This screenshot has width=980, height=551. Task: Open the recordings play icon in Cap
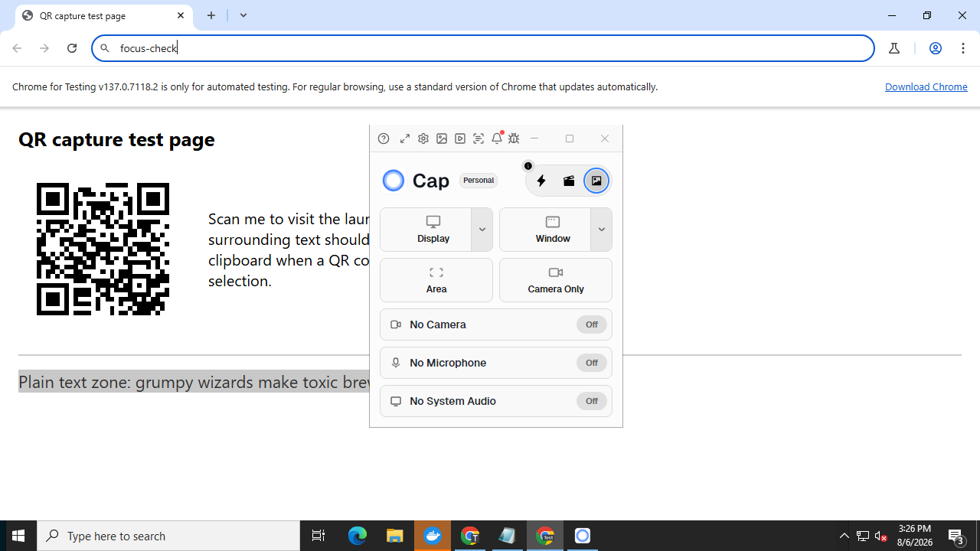point(460,139)
